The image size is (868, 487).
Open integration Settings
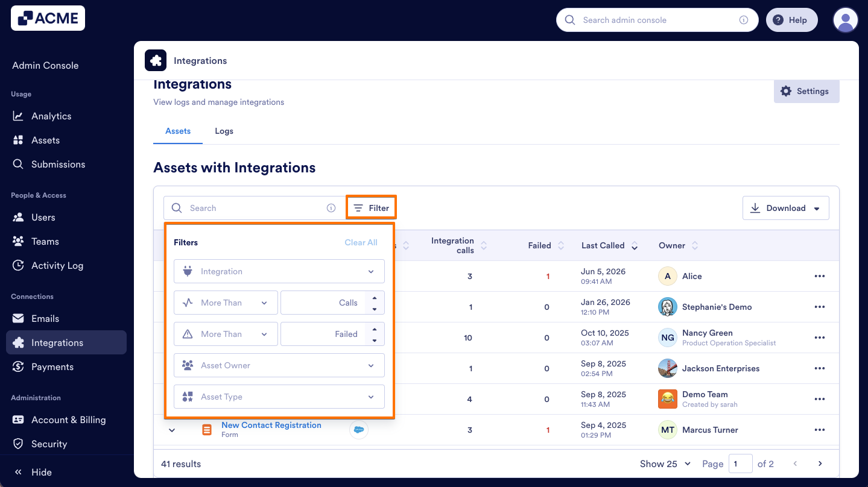[x=806, y=91]
